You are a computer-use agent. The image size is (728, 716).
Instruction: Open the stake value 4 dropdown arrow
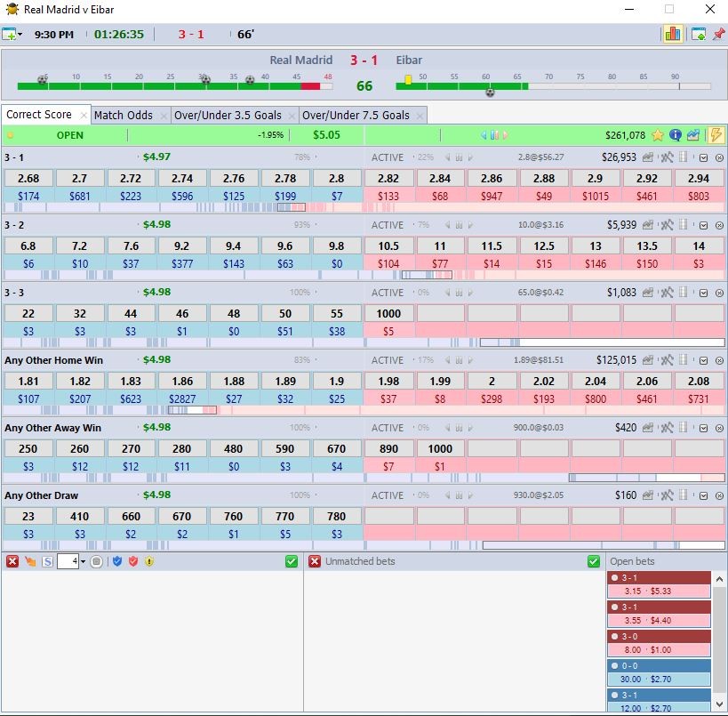pyautogui.click(x=83, y=562)
